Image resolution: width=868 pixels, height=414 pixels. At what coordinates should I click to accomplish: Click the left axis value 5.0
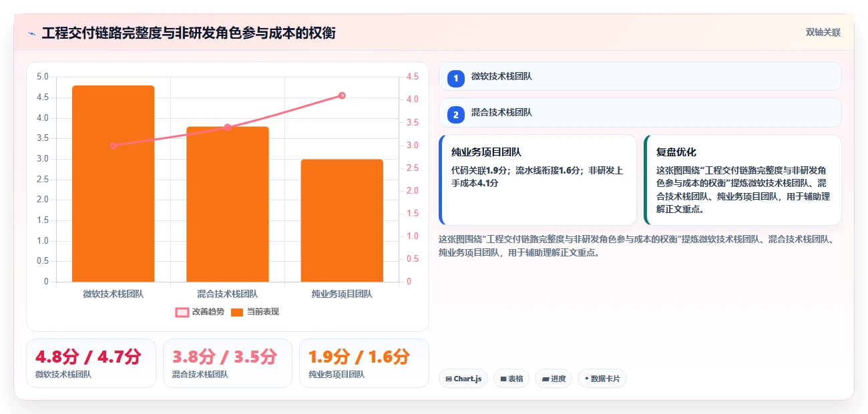[42, 77]
